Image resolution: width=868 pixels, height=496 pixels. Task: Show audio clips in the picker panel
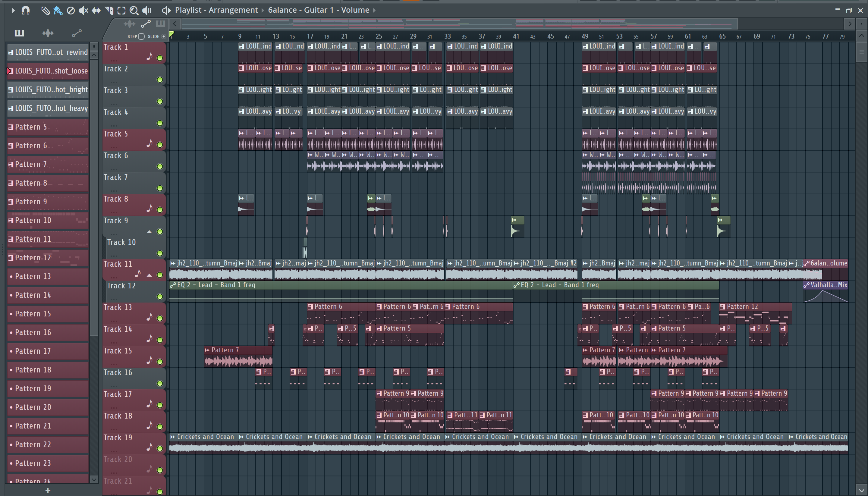(x=48, y=33)
